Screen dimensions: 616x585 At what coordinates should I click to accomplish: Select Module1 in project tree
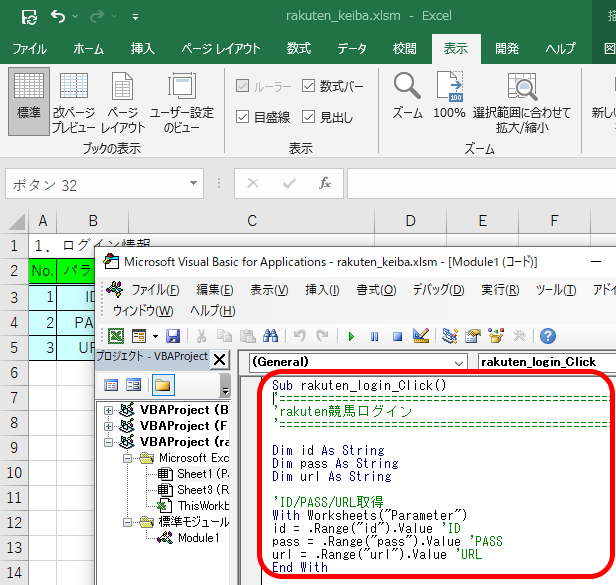pyautogui.click(x=198, y=538)
